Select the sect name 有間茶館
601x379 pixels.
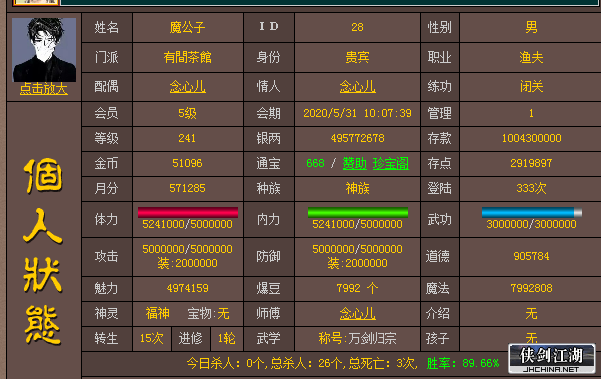[x=187, y=57]
